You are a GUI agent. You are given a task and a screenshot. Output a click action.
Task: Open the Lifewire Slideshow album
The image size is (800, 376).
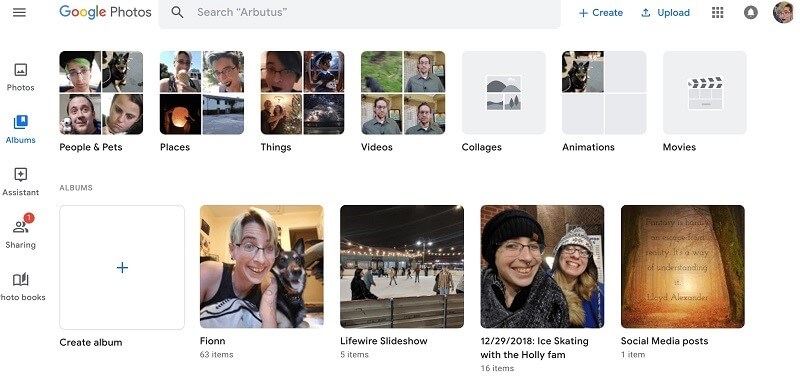point(402,266)
